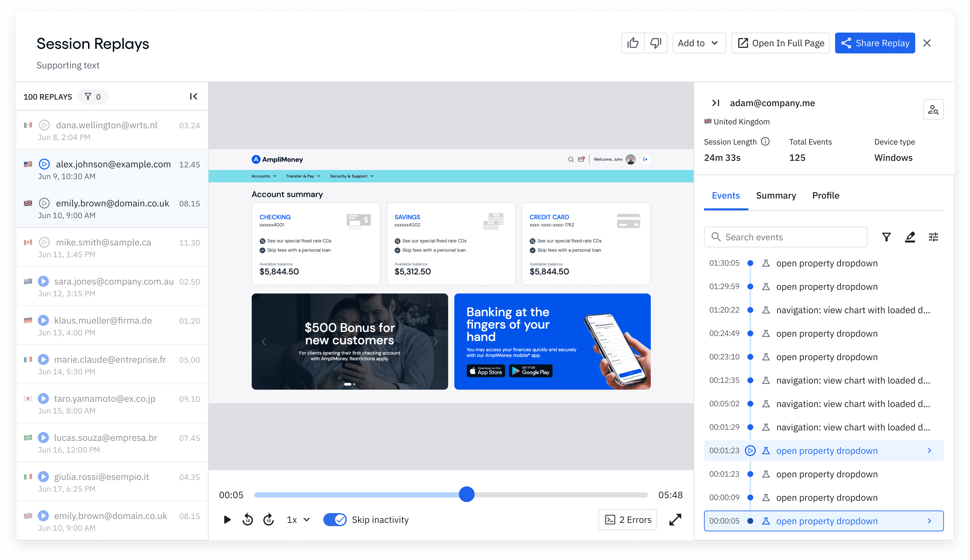Switch to the Profile tab

coord(825,195)
